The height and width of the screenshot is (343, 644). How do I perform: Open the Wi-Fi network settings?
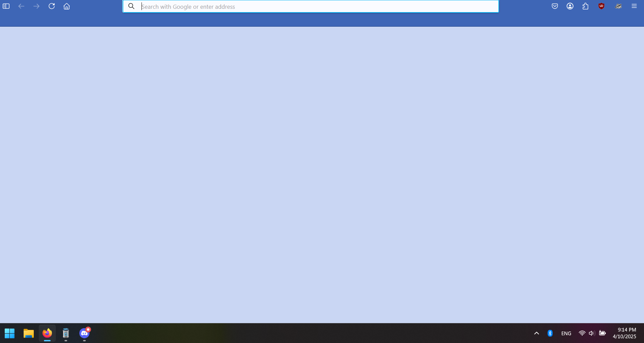pyautogui.click(x=582, y=333)
